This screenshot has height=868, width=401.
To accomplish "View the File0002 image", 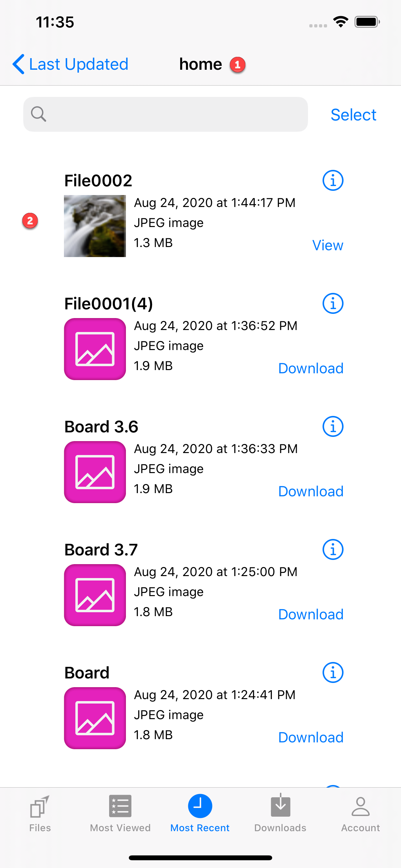I will point(327,245).
